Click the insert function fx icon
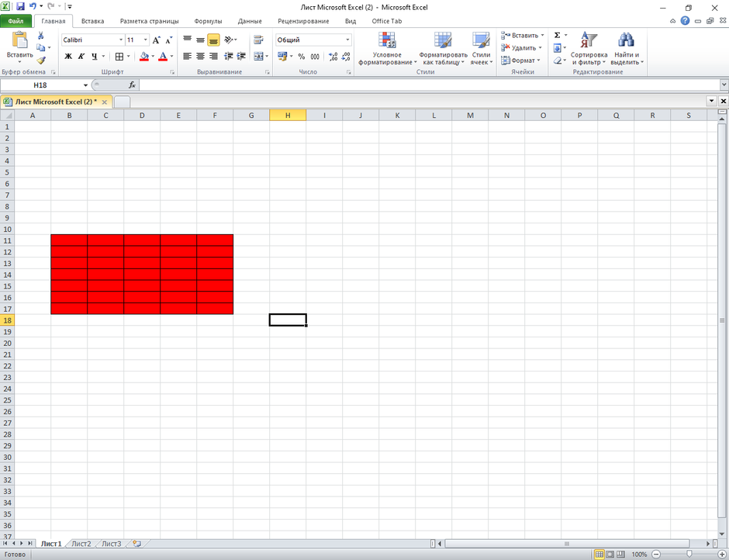Screen dimensions: 729x560 point(132,85)
